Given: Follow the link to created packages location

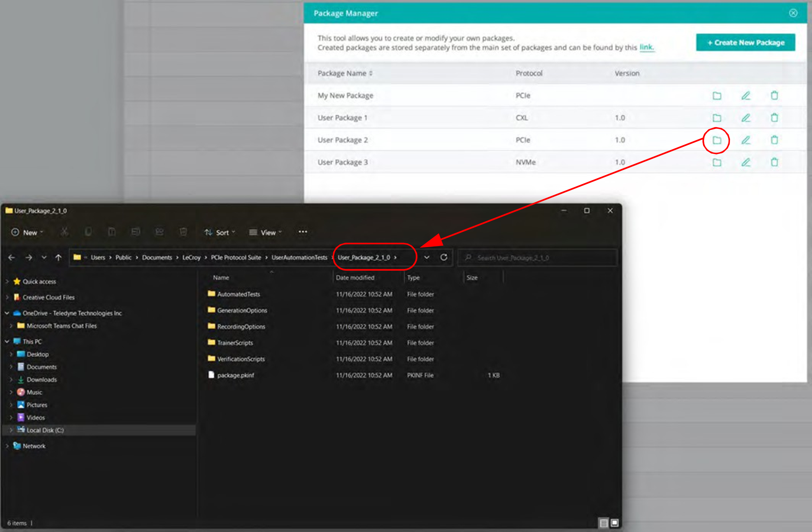Looking at the screenshot, I should [x=646, y=47].
